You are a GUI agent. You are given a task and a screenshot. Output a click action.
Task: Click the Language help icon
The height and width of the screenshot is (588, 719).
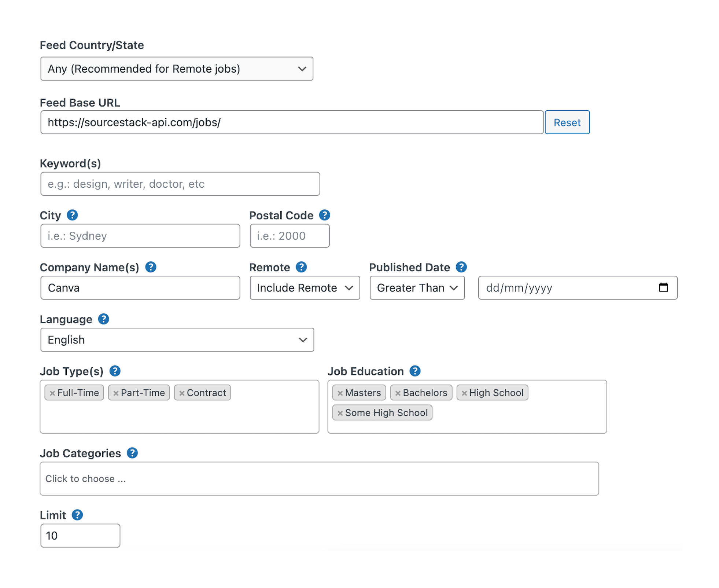[103, 319]
